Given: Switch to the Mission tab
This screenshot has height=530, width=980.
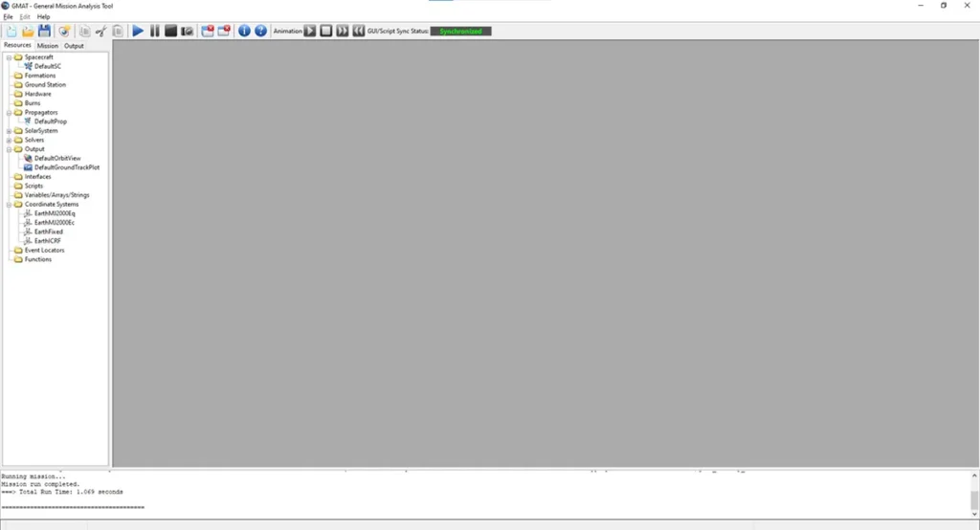Looking at the screenshot, I should [48, 46].
